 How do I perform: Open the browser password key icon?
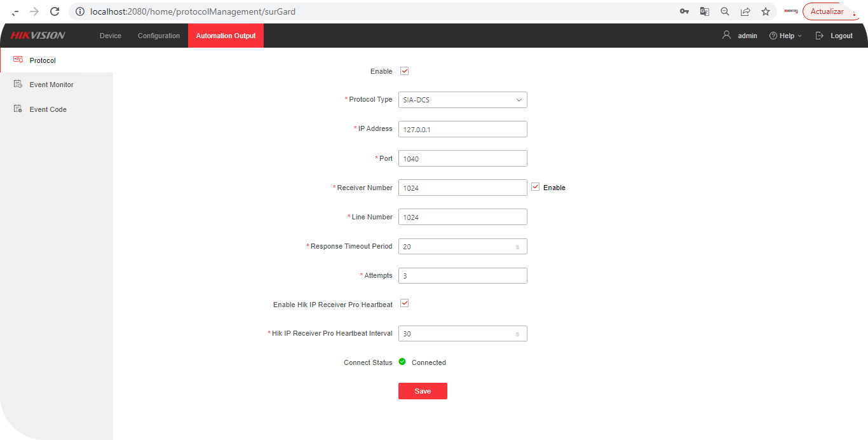tap(684, 11)
